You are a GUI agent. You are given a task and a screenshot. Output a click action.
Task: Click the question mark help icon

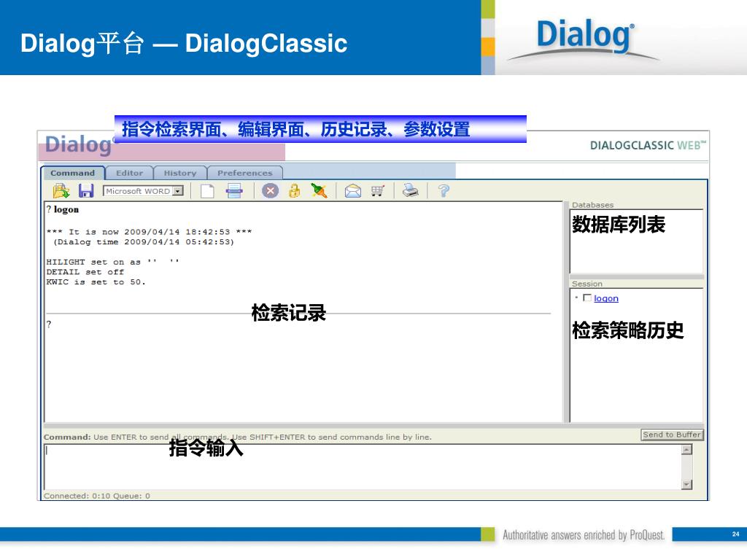point(444,191)
